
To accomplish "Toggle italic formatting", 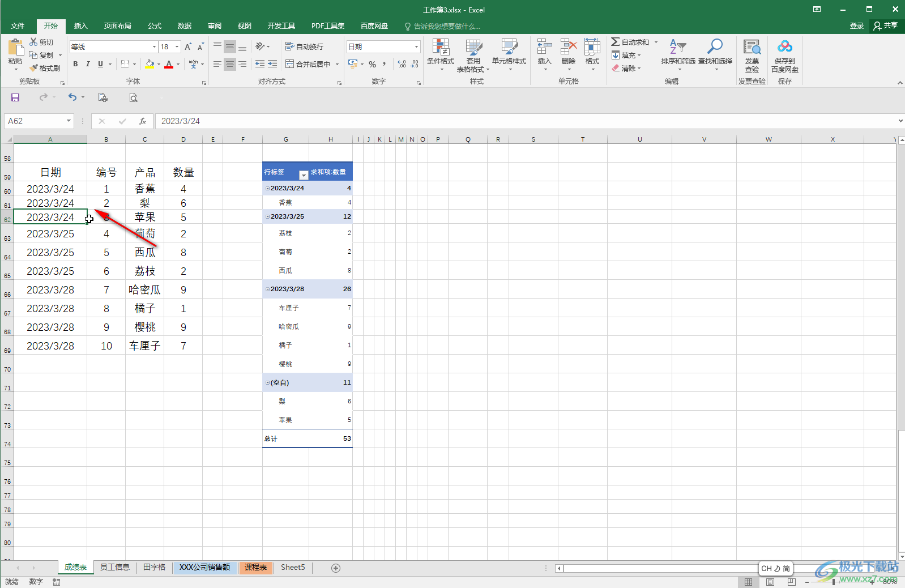I will click(x=88, y=64).
